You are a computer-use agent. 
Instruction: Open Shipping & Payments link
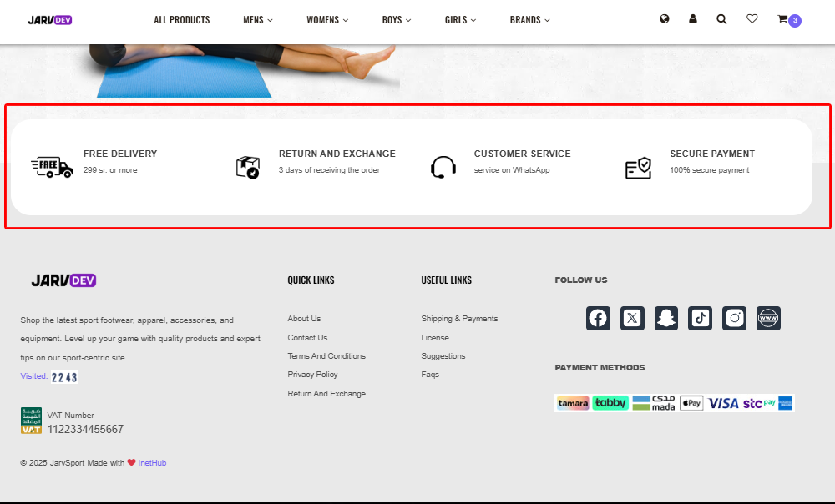[459, 319]
